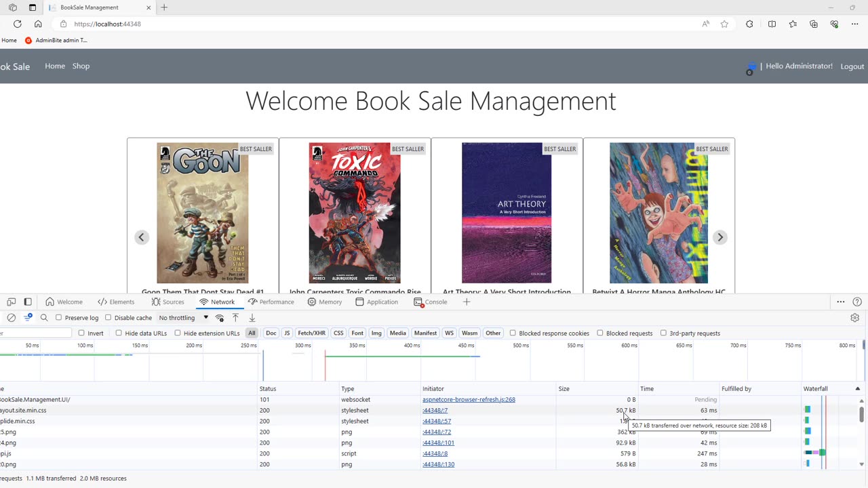Open the Sources tab

pos(167,302)
